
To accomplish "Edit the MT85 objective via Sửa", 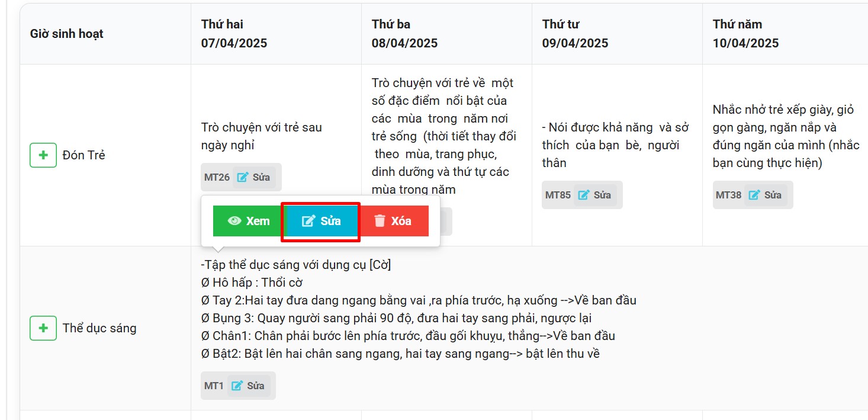I will point(595,195).
